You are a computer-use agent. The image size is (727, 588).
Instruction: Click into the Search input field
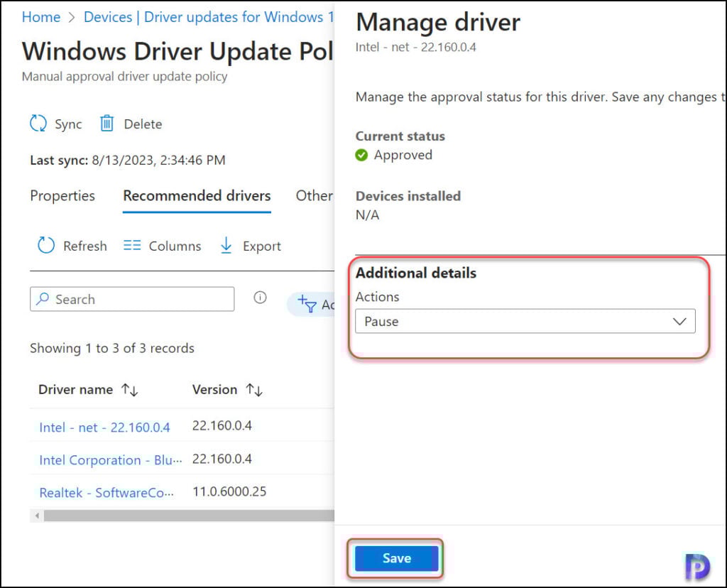click(x=132, y=299)
